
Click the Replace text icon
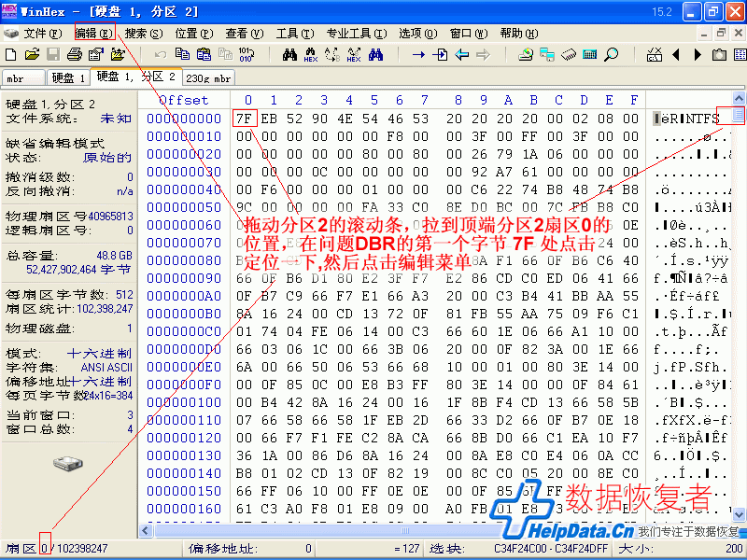332,55
